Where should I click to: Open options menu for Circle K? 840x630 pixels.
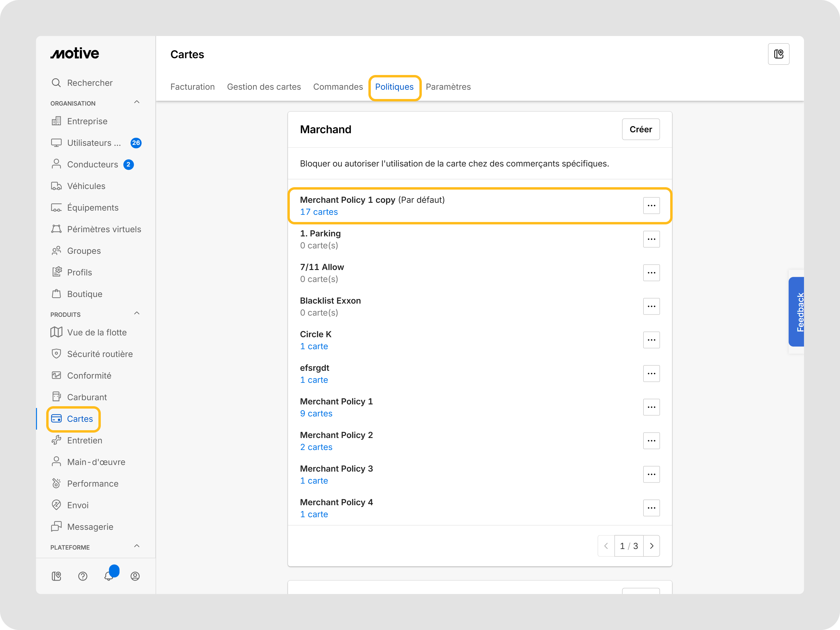pyautogui.click(x=651, y=340)
